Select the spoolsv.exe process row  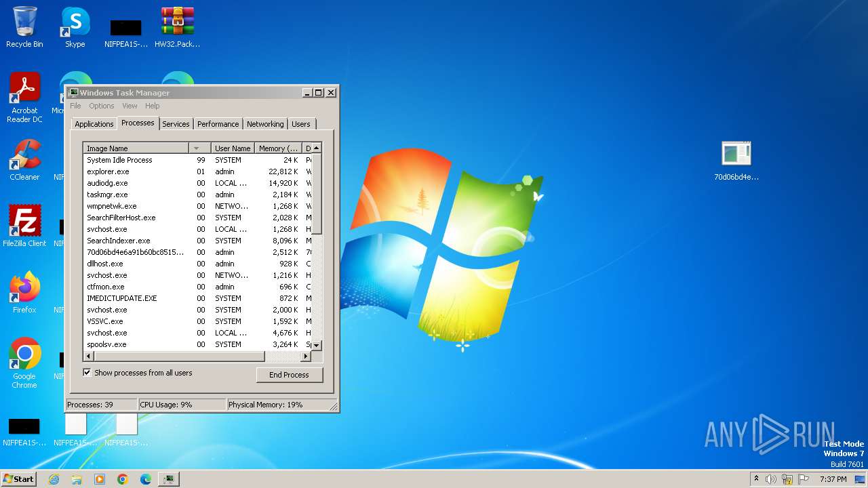click(x=197, y=344)
